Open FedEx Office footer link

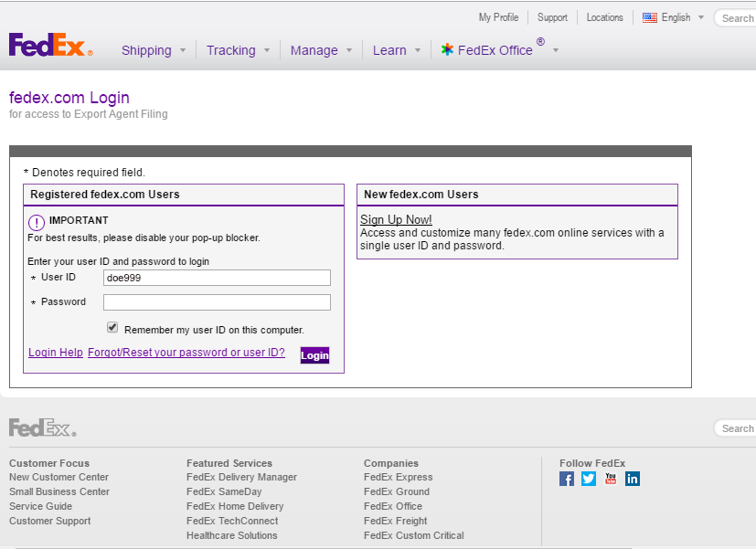[x=393, y=506]
